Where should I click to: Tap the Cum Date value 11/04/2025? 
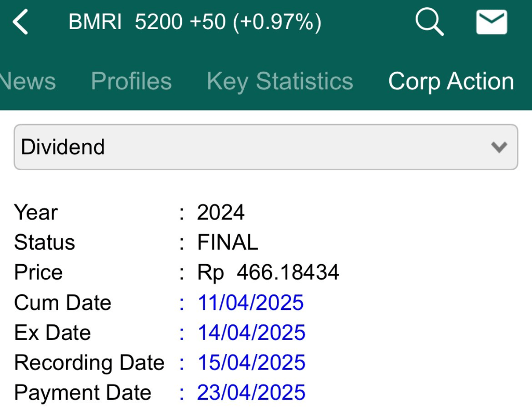(250, 303)
